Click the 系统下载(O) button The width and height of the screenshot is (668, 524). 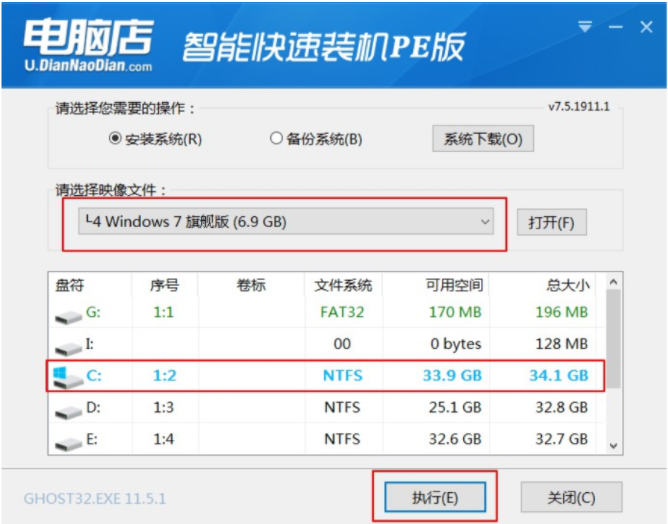(x=483, y=138)
